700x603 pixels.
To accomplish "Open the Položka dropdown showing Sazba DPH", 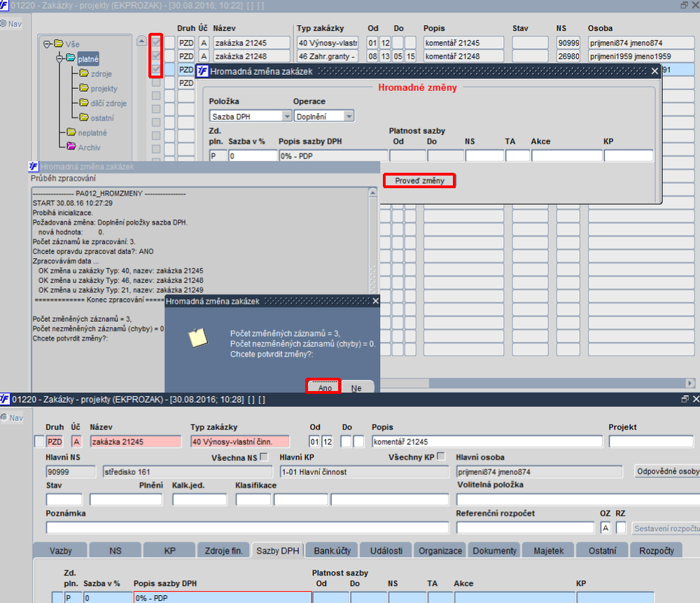I will [x=251, y=116].
